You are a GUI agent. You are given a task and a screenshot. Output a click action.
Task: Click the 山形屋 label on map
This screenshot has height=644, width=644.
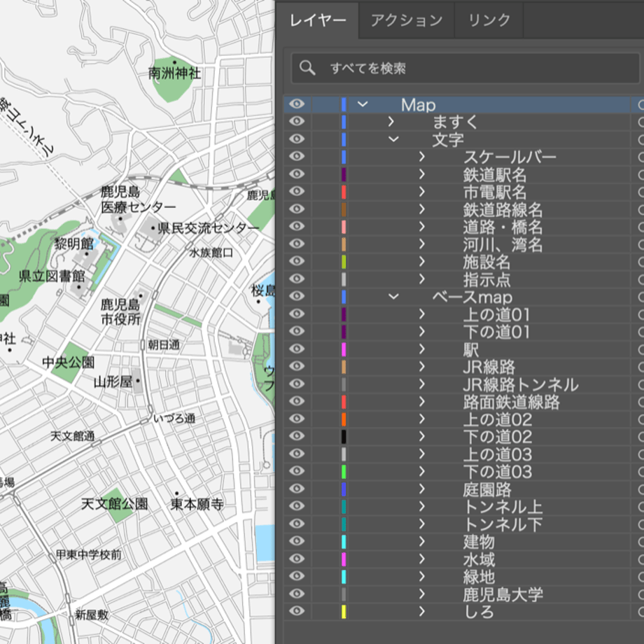click(x=113, y=382)
